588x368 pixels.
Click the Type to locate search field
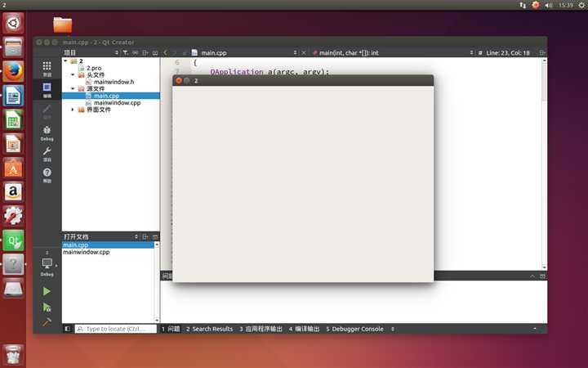[x=115, y=329]
